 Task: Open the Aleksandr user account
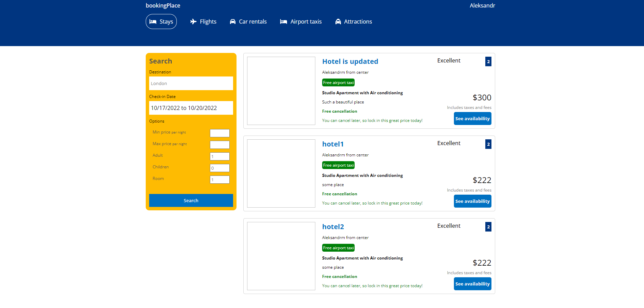click(x=482, y=5)
